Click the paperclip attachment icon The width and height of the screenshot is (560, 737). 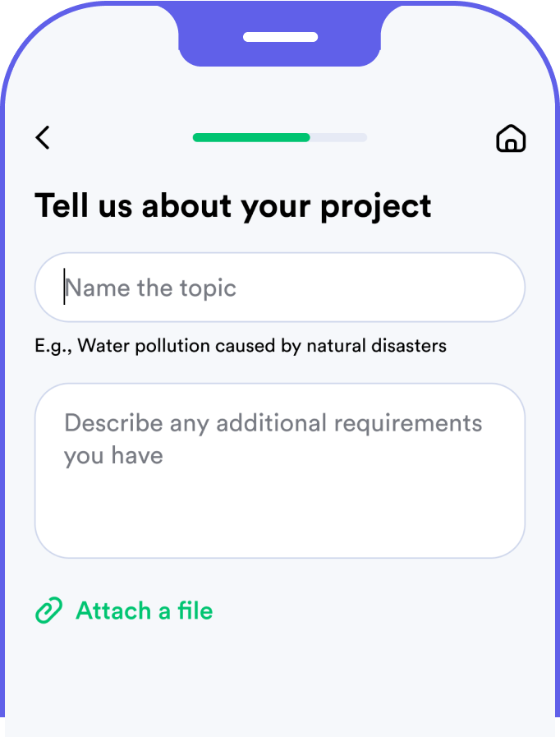click(49, 611)
